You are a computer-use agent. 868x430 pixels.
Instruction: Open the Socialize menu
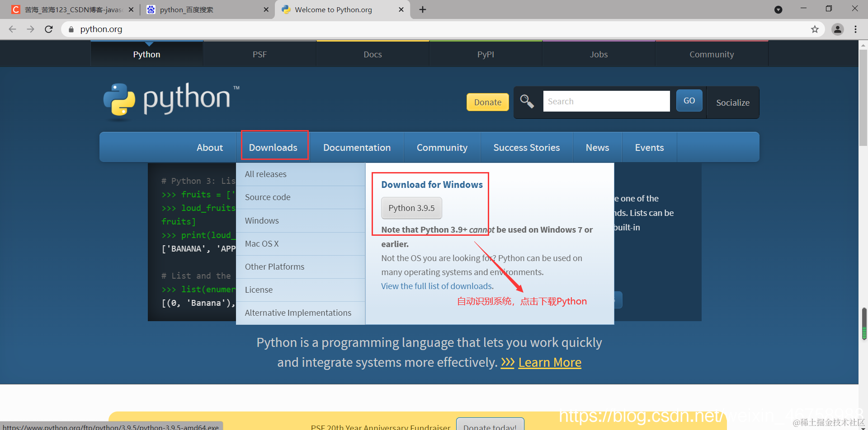(x=732, y=103)
